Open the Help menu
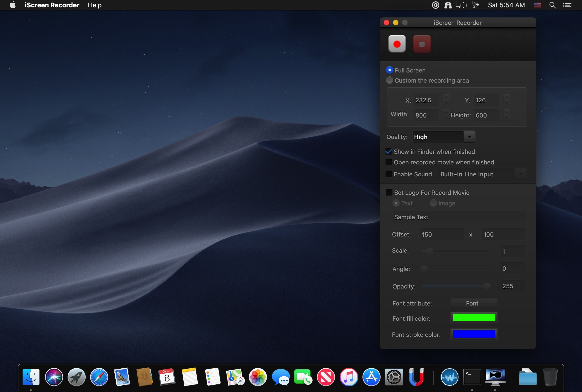The width and height of the screenshot is (582, 392). coord(94,5)
